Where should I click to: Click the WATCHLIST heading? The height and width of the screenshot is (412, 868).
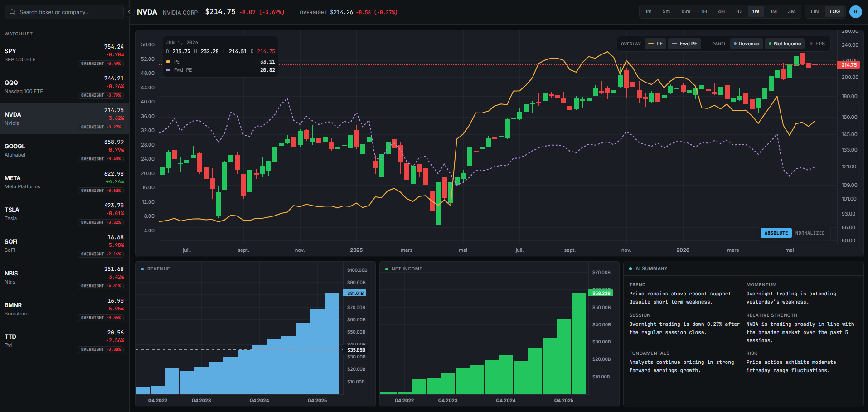[19, 34]
